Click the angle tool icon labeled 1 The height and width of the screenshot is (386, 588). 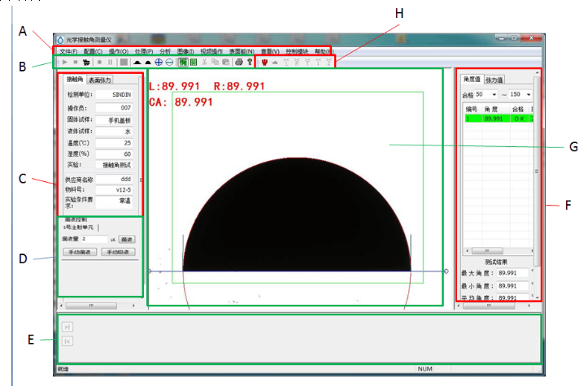[x=318, y=63]
